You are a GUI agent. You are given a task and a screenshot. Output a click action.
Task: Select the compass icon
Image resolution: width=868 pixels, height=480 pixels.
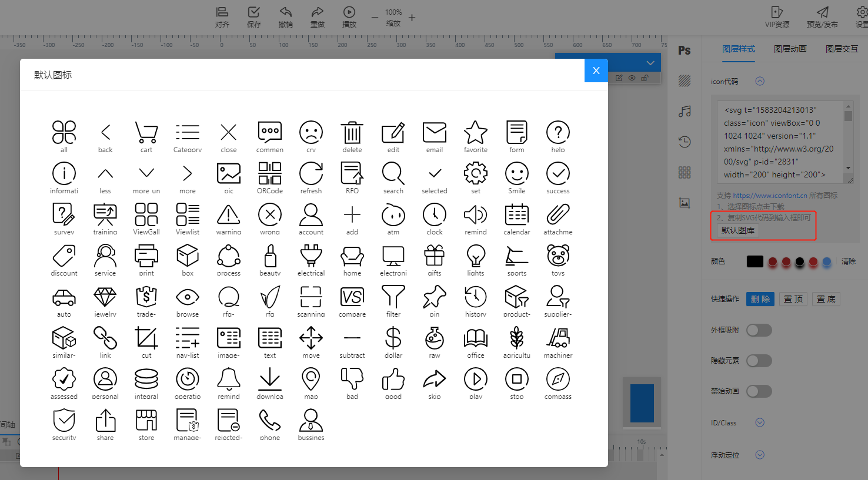558,380
